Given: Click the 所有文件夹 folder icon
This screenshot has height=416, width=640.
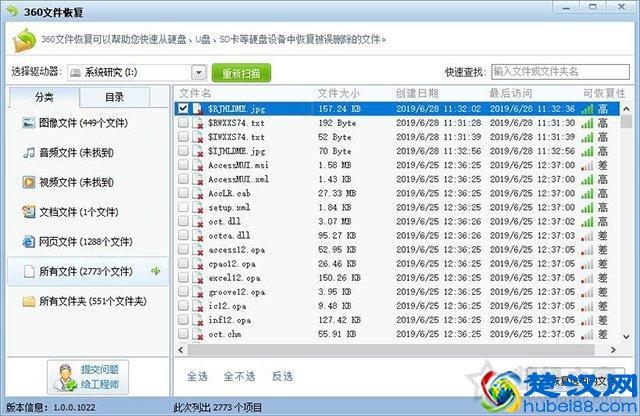Looking at the screenshot, I should 29,301.
